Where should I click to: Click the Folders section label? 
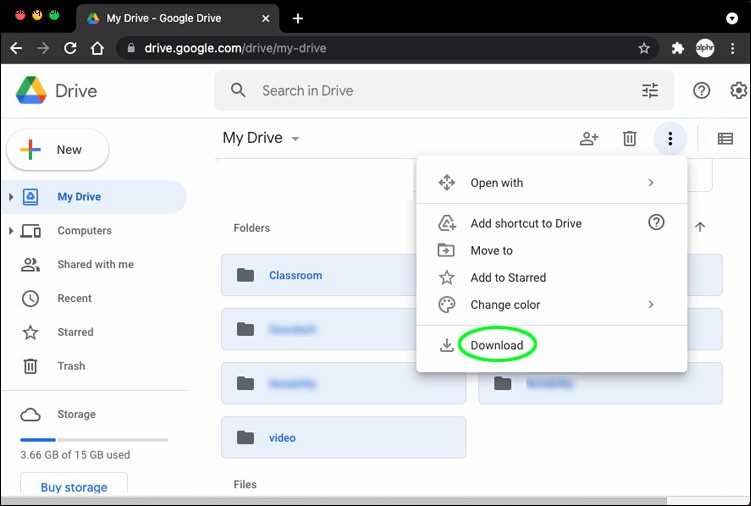pos(251,228)
